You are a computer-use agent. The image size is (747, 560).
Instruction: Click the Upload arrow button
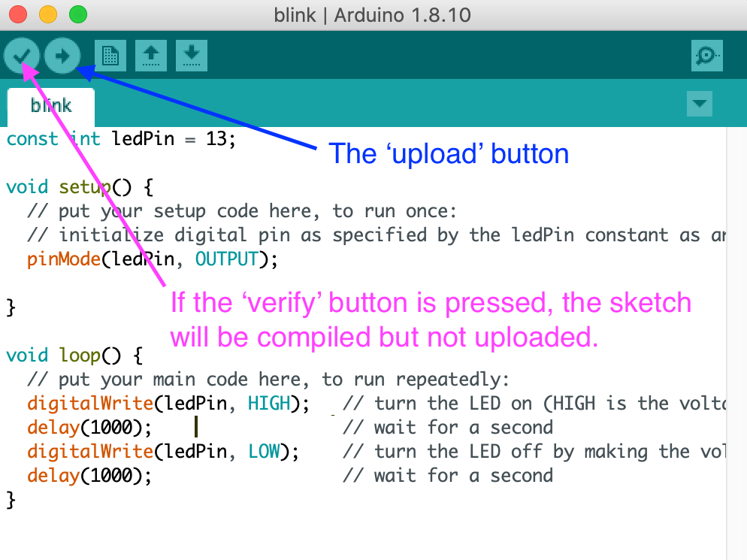62,56
